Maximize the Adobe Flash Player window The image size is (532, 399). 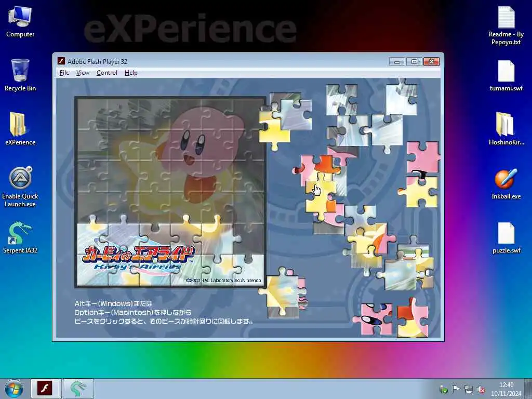[x=414, y=61]
